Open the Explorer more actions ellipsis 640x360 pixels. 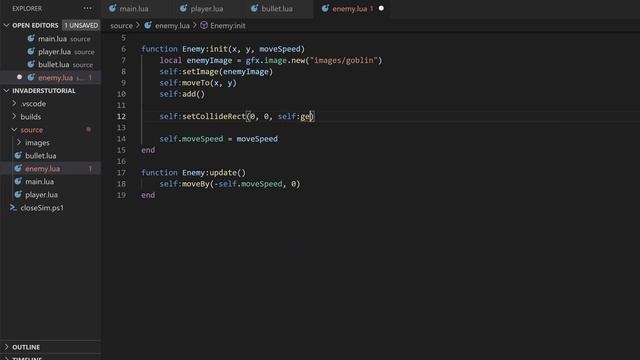pos(87,8)
